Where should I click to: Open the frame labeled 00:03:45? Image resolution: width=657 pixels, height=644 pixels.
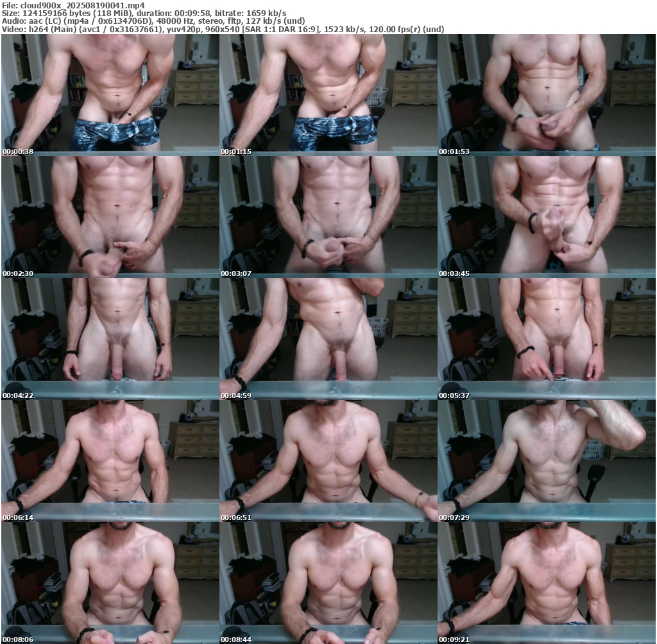[547, 217]
